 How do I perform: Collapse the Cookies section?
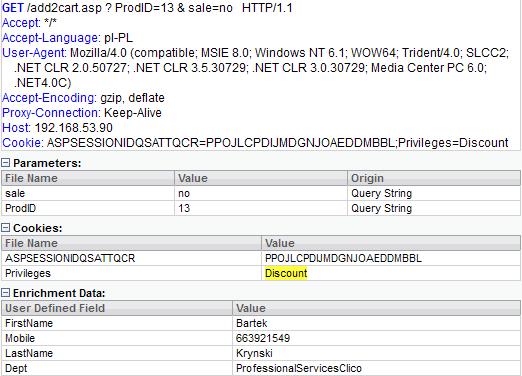6,228
